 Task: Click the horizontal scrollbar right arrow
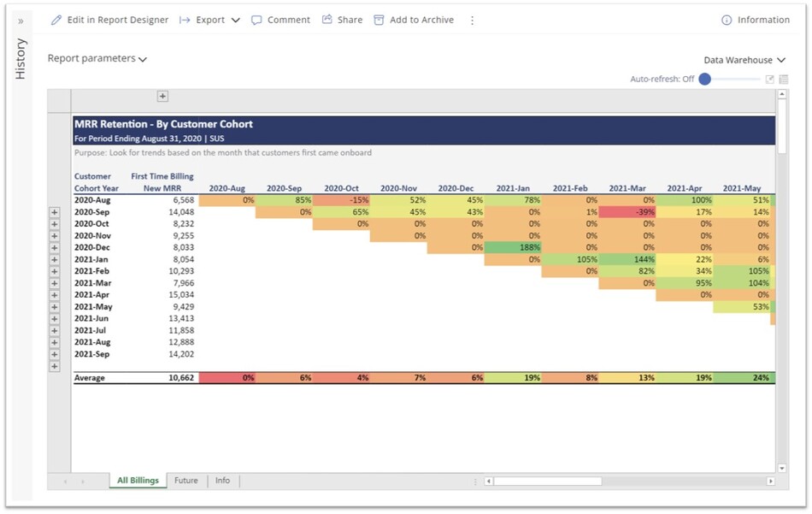point(770,482)
